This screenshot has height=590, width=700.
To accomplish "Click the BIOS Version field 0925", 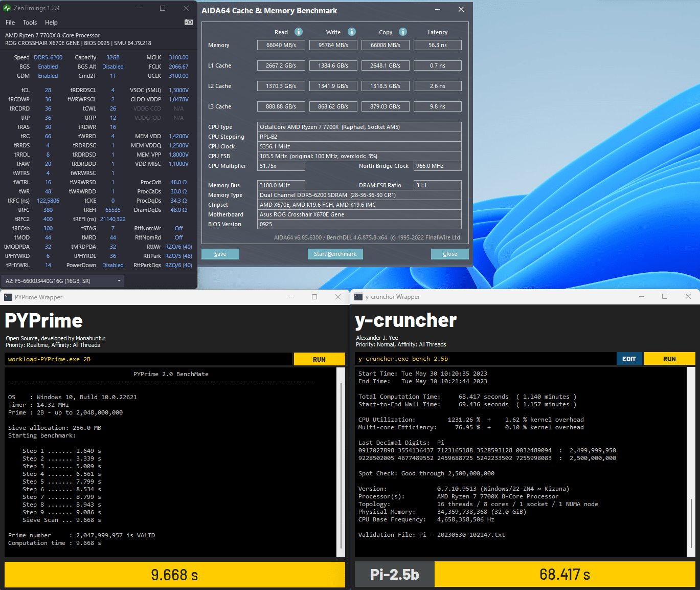I will 359,224.
